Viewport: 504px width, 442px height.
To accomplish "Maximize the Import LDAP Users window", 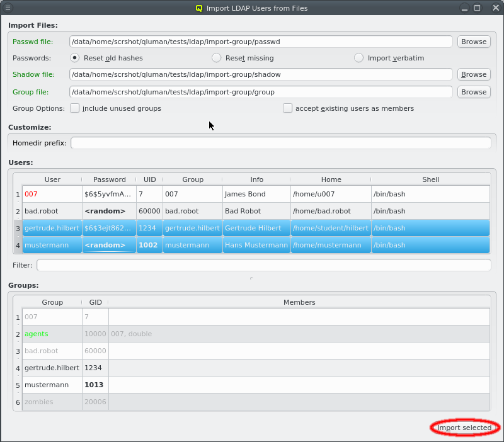I will point(478,8).
